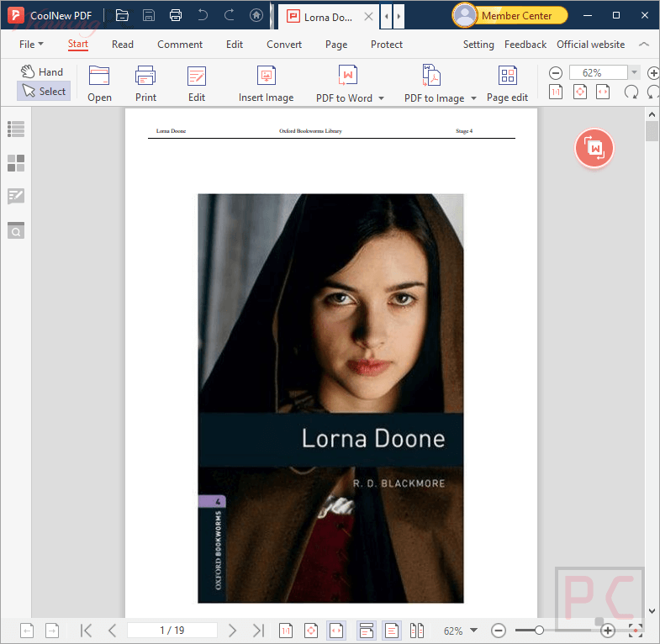Open the Member Center
Image resolution: width=660 pixels, height=644 pixels.
coord(510,16)
